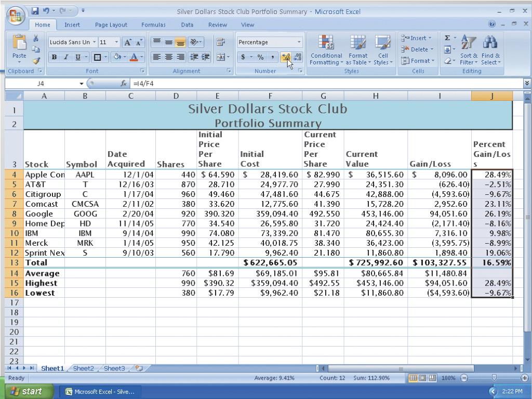Screen dimensions: 532x399
Task: Increase the cell indent
Action: [x=206, y=57]
